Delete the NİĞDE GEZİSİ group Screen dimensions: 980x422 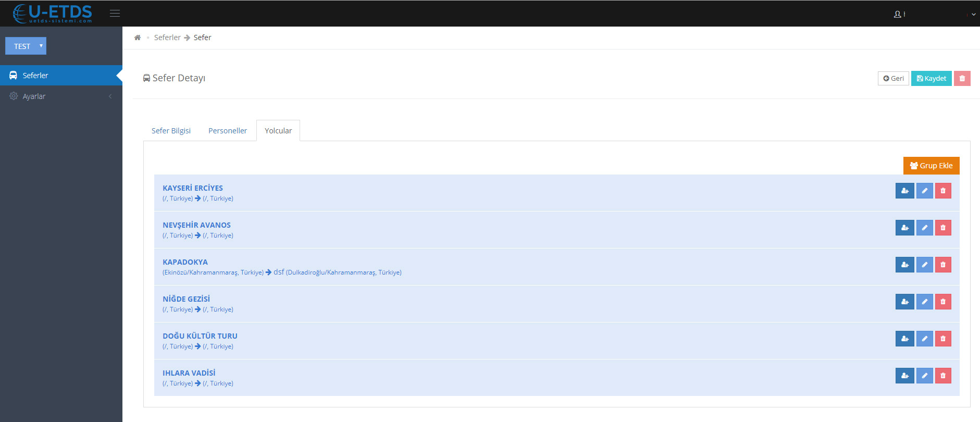[x=943, y=302]
